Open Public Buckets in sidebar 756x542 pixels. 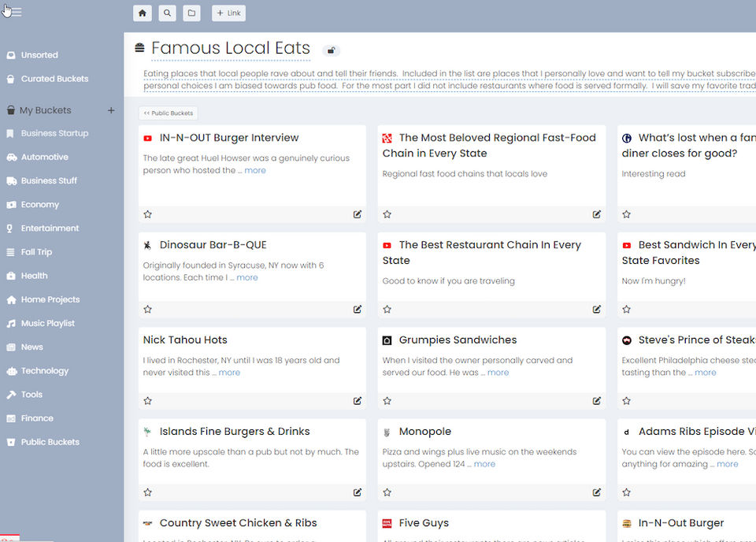[50, 442]
